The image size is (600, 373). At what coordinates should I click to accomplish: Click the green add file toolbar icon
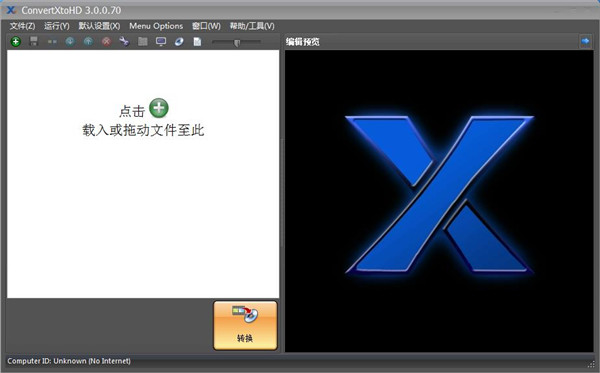[16, 41]
